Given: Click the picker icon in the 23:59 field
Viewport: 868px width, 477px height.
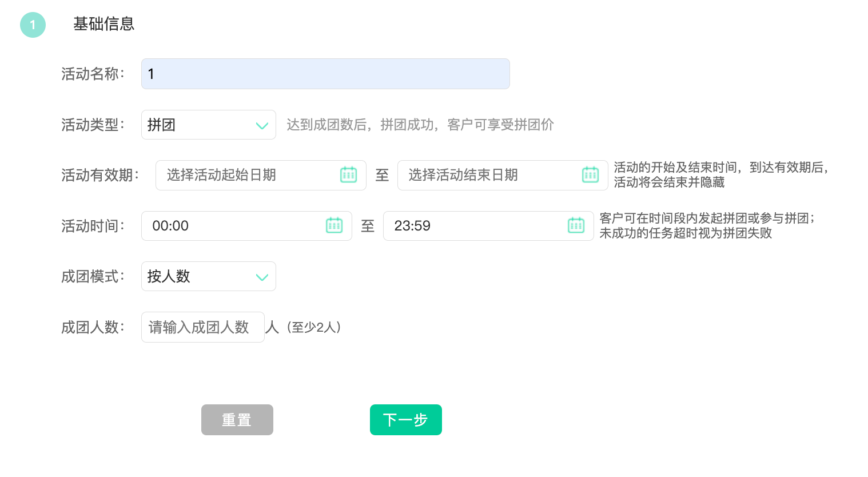Looking at the screenshot, I should click(x=576, y=226).
